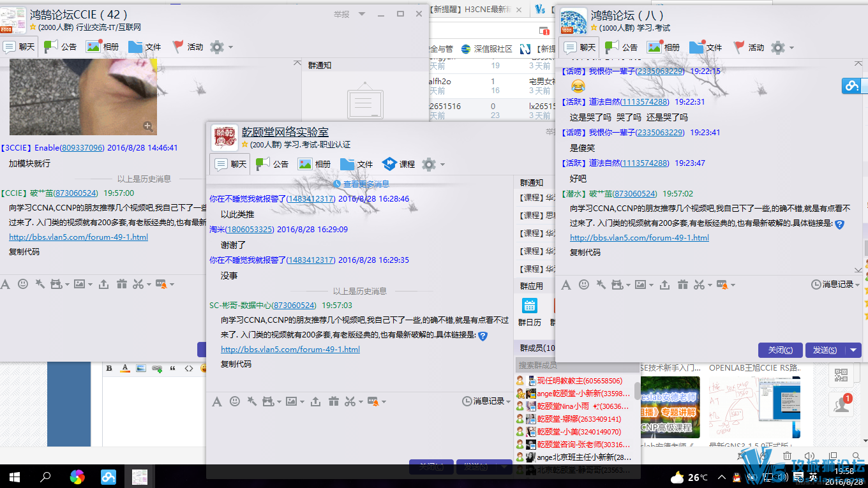This screenshot has height=488, width=868.
Task: Select 聊天 tab in 鸿鹄论坛（八）
Action: pos(580,47)
